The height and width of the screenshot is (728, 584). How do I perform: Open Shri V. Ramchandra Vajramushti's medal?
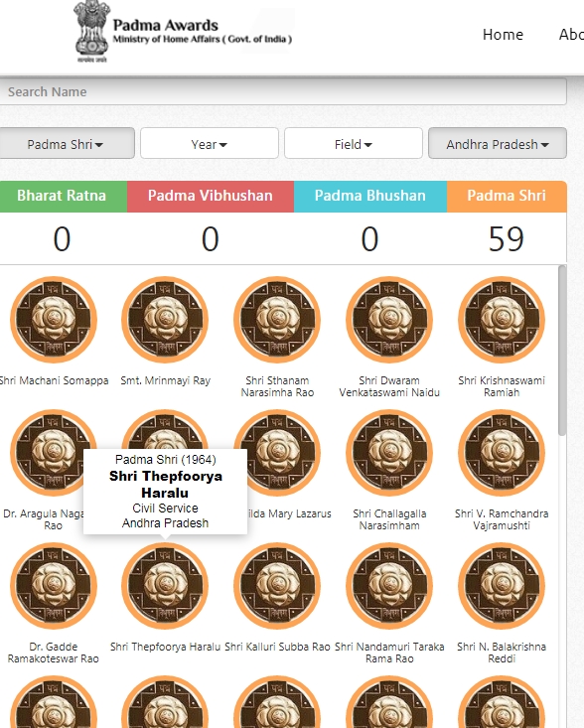(x=502, y=453)
